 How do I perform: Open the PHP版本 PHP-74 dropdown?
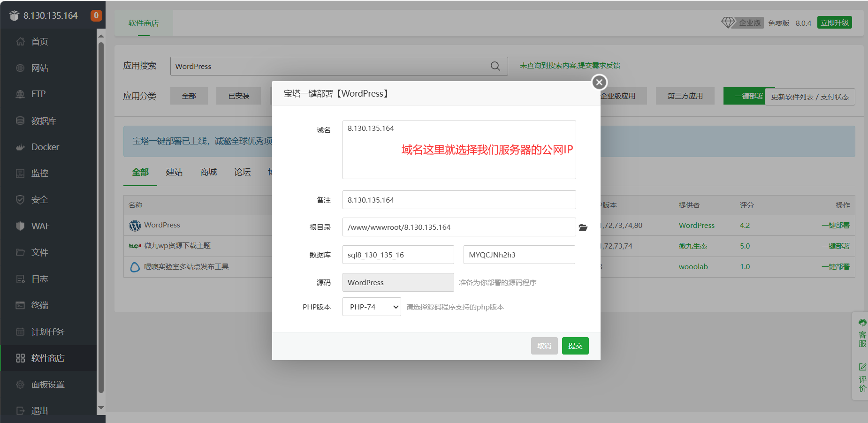372,307
